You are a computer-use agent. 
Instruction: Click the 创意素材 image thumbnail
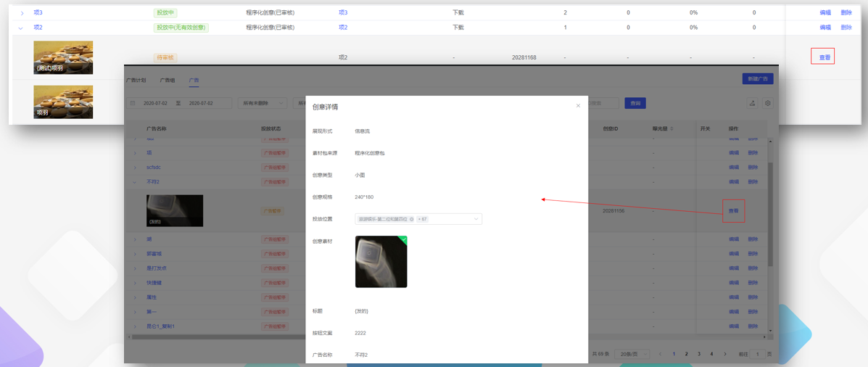(381, 262)
